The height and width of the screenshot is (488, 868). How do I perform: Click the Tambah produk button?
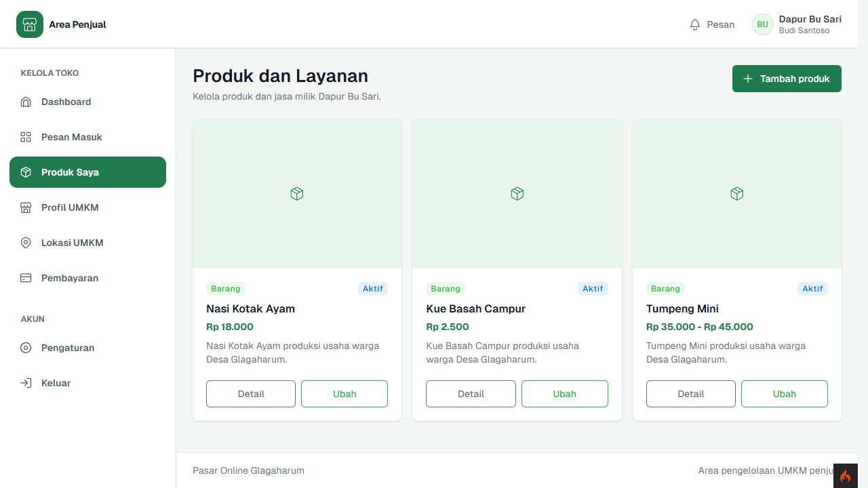[x=787, y=79]
